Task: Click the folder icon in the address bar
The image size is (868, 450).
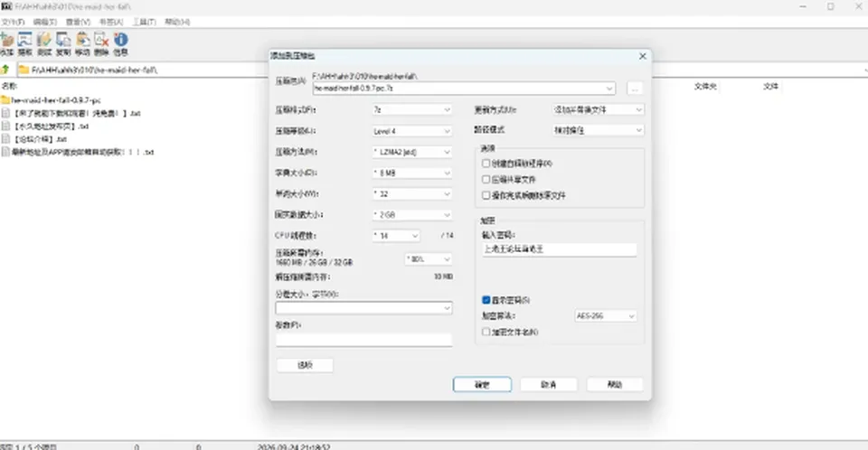Action: coord(24,70)
